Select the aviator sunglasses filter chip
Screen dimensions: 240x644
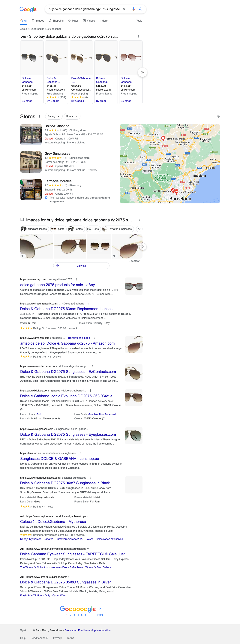click(x=118, y=229)
